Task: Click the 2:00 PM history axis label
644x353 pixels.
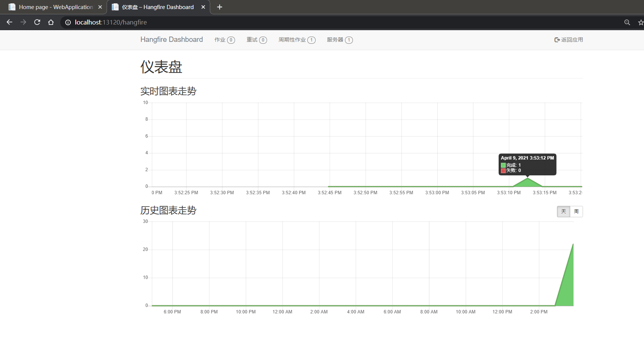Action: [539, 312]
